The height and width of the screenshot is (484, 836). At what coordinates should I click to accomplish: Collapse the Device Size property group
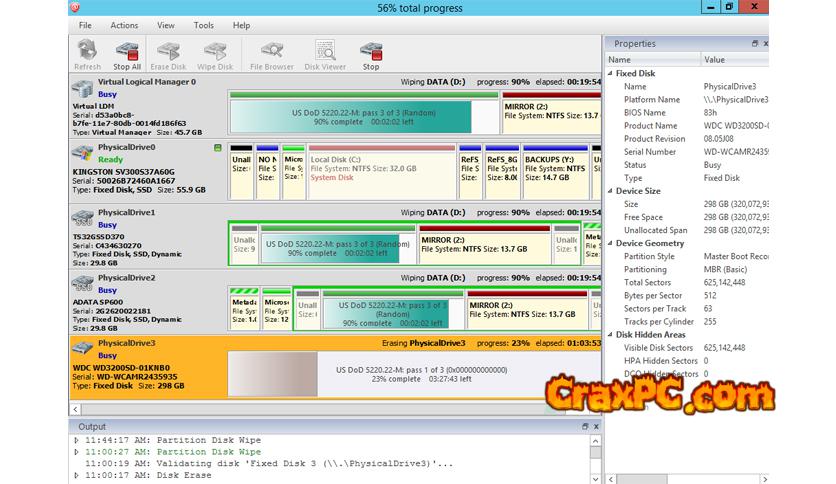click(x=611, y=191)
